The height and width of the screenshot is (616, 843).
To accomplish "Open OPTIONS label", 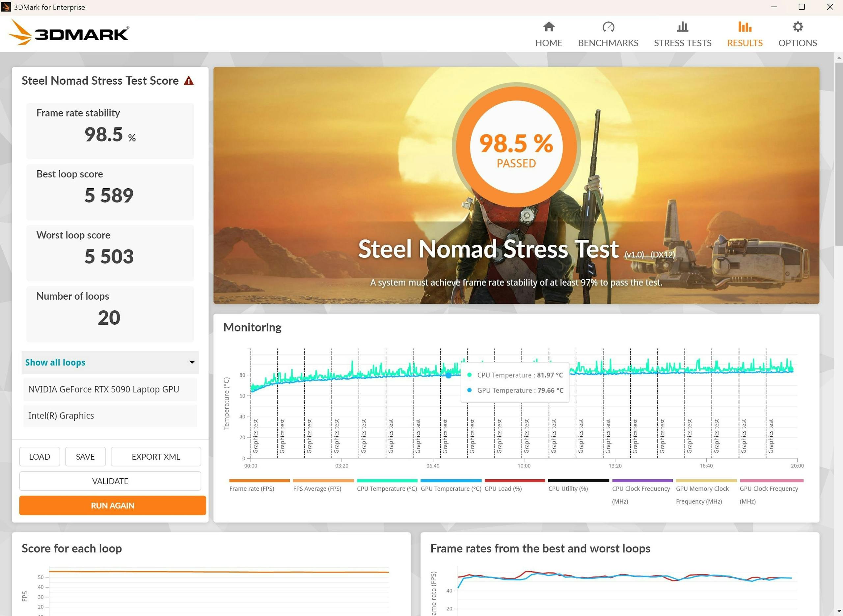I will 798,43.
